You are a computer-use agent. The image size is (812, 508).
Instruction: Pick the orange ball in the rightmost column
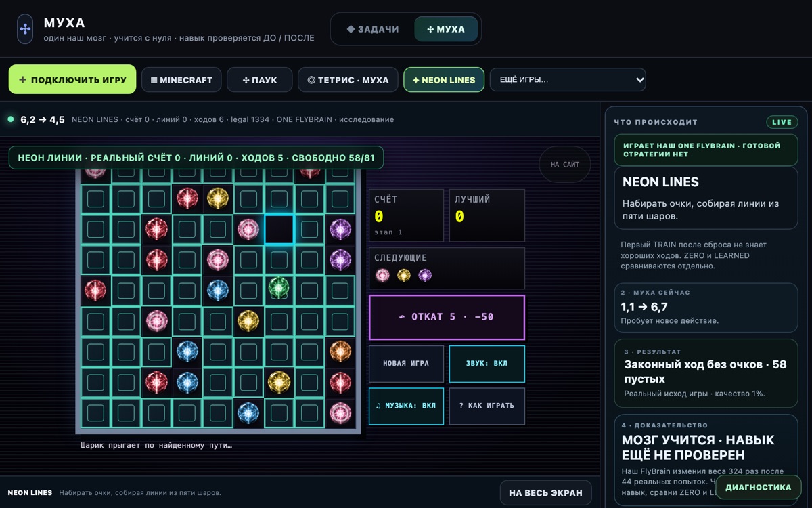(x=340, y=351)
